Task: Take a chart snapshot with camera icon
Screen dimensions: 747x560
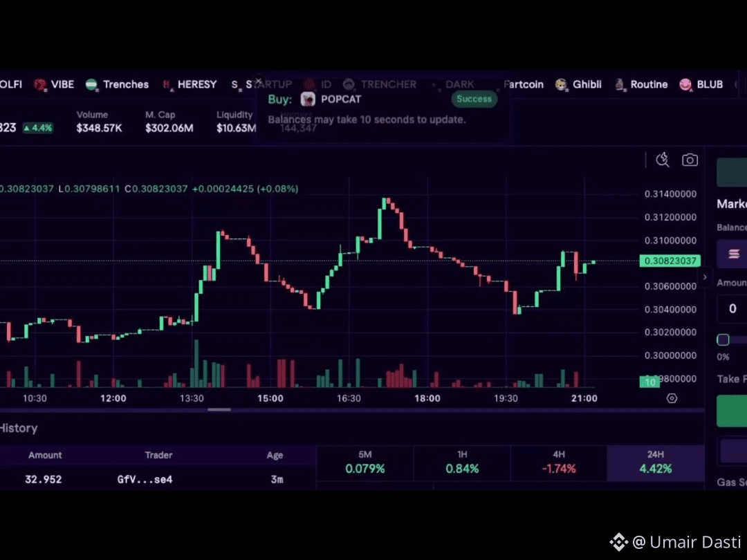Action: (690, 160)
